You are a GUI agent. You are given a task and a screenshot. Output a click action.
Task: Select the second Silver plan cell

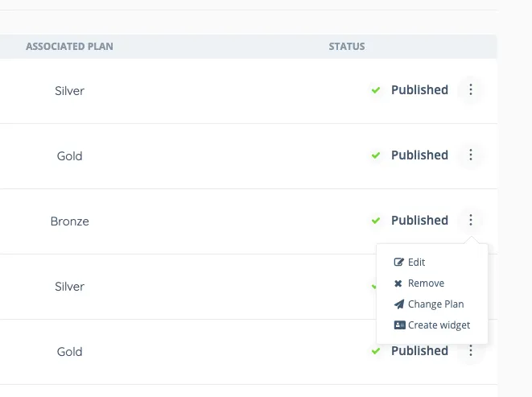69,287
